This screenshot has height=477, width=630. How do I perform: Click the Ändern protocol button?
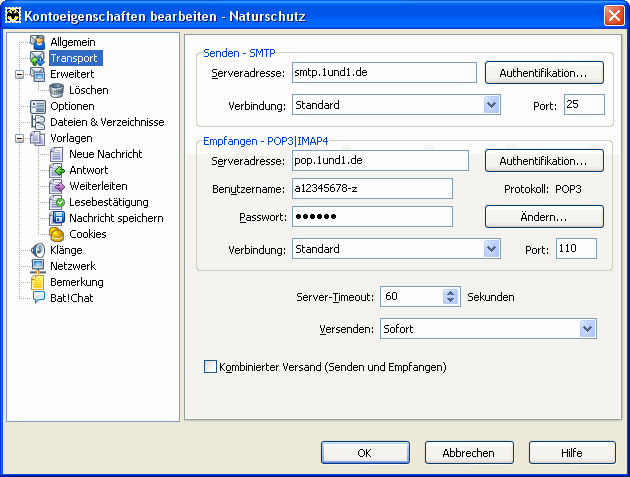coord(544,217)
